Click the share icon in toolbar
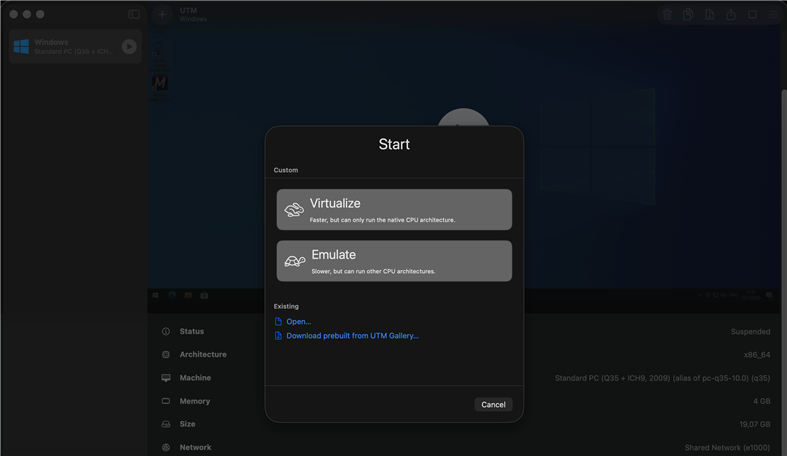This screenshot has height=456, width=787. pyautogui.click(x=731, y=15)
